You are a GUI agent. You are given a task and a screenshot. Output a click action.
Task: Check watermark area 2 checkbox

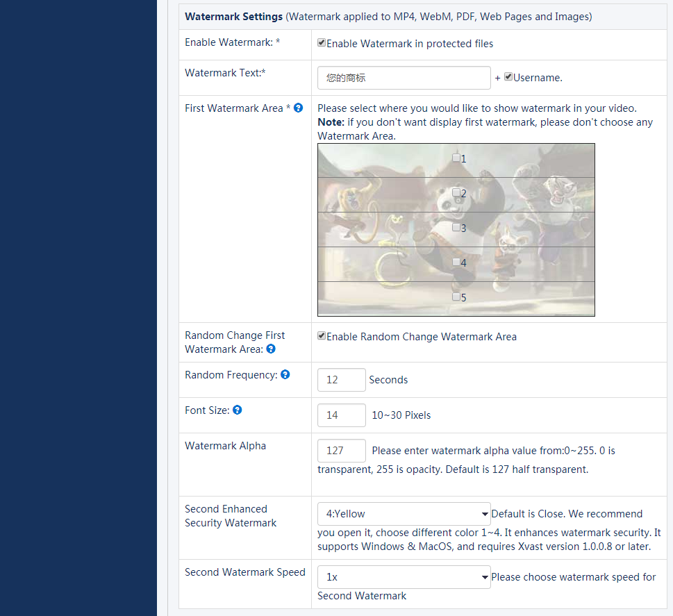click(x=456, y=192)
